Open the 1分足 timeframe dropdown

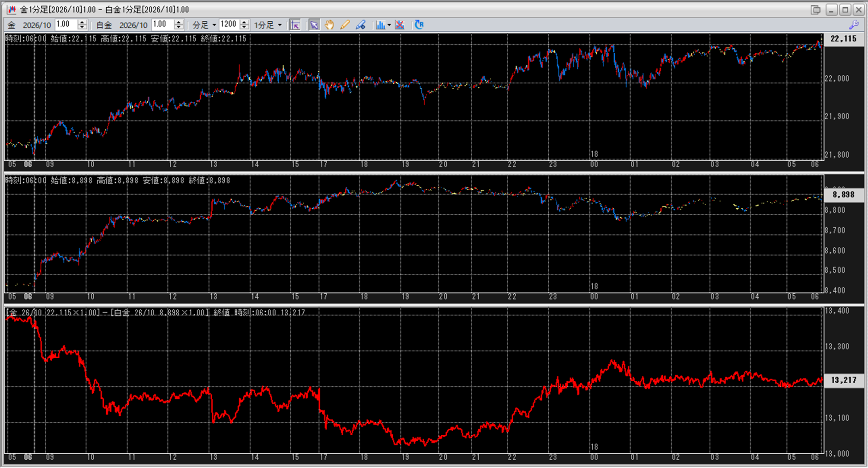click(267, 25)
